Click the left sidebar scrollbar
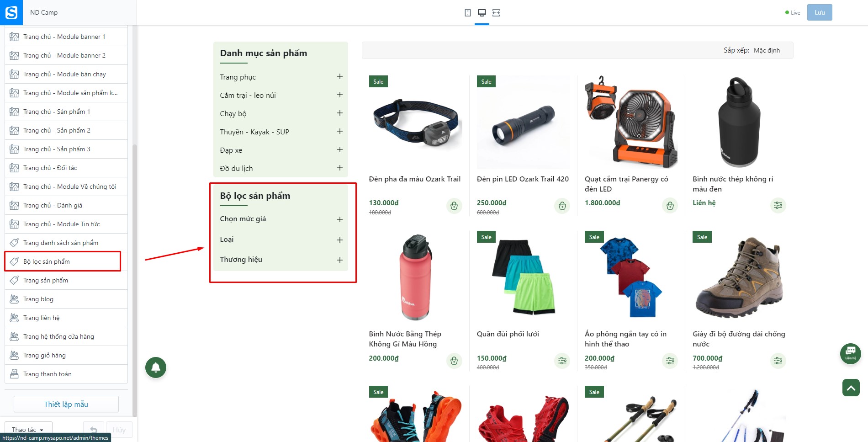 [134, 280]
